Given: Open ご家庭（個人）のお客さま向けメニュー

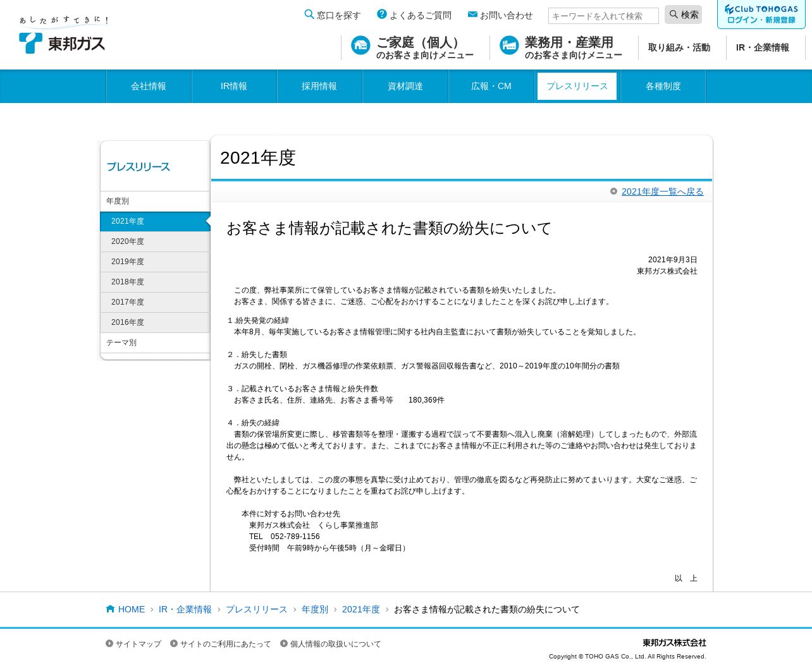Looking at the screenshot, I should click(415, 47).
